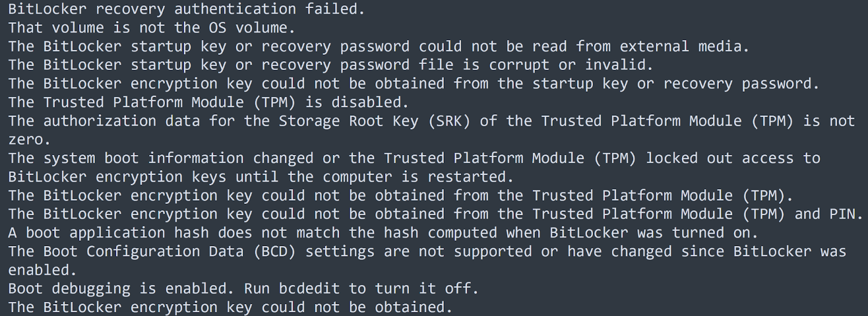Click the line ending 'file is corrupt or invalid.'
The height and width of the screenshot is (316, 868).
pyautogui.click(x=331, y=65)
